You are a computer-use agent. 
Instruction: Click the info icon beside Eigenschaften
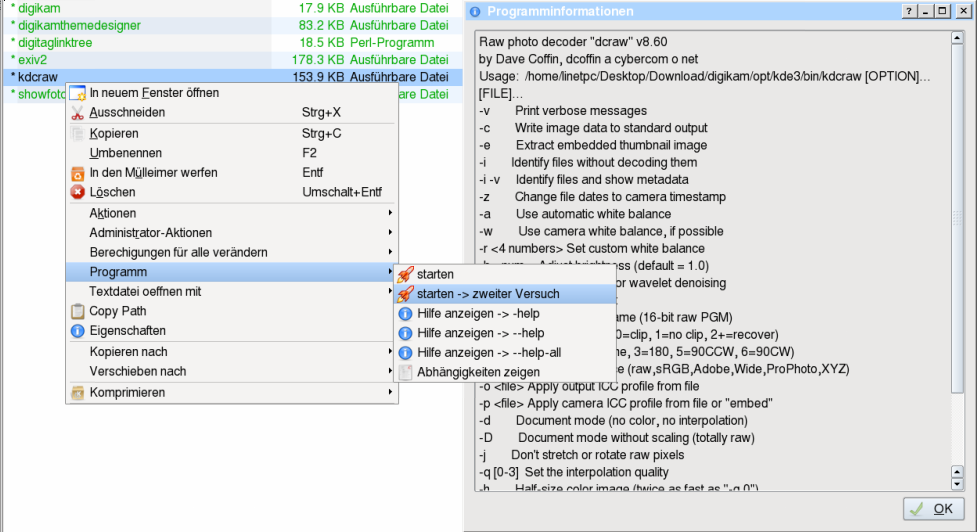[x=77, y=331]
